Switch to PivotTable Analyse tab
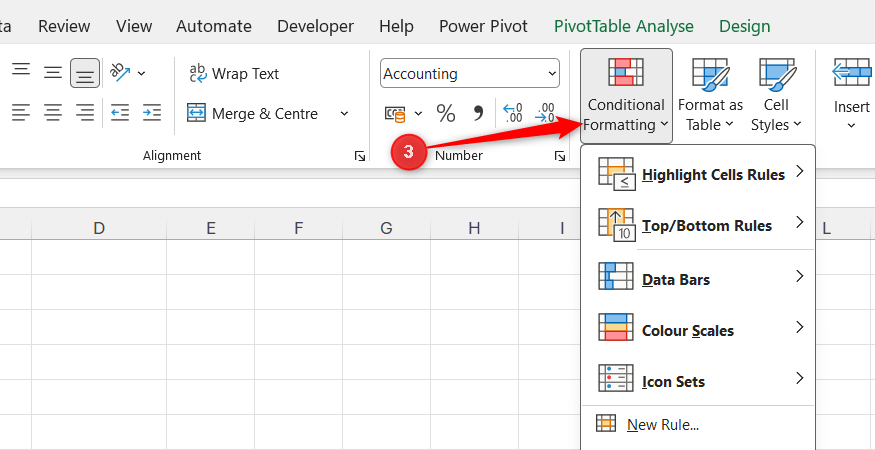The height and width of the screenshot is (450, 875). tap(623, 26)
